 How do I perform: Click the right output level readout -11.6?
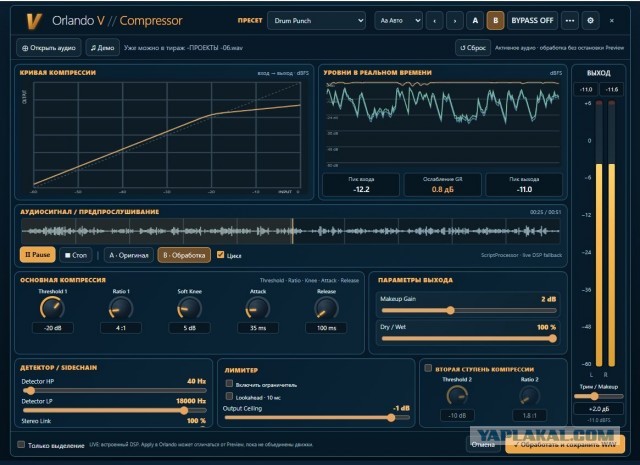[x=611, y=89]
